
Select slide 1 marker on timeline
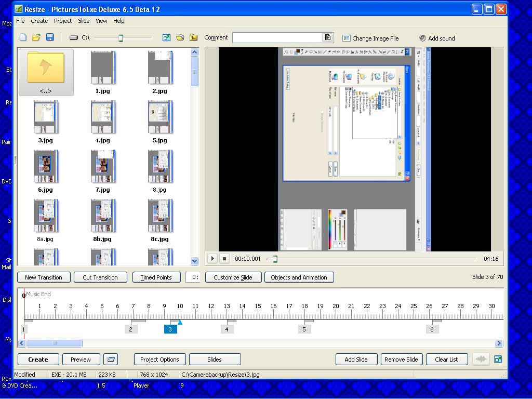pos(23,329)
